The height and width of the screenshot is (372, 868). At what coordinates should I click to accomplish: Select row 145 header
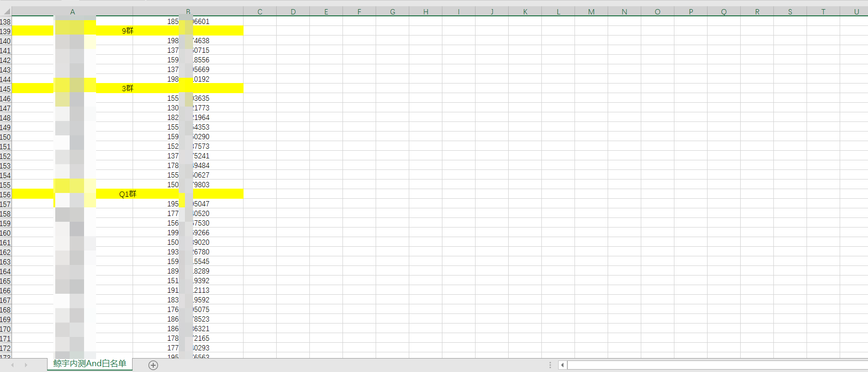pos(5,89)
